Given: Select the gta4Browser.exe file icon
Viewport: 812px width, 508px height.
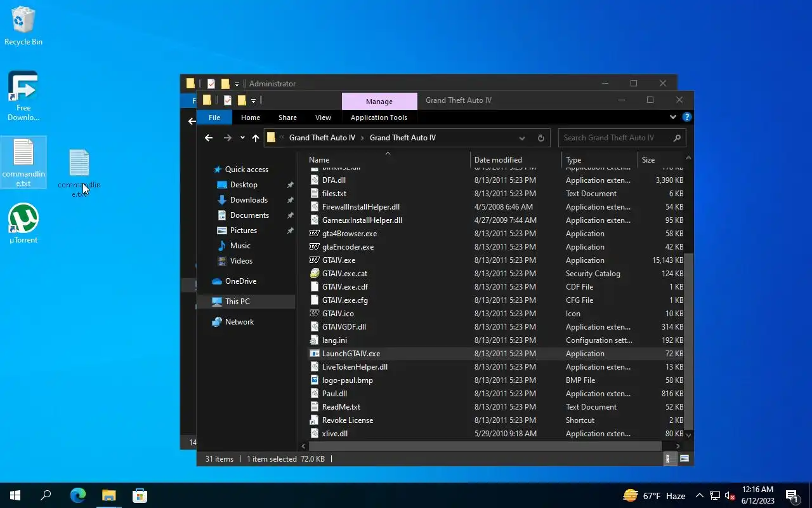Looking at the screenshot, I should [x=314, y=234].
